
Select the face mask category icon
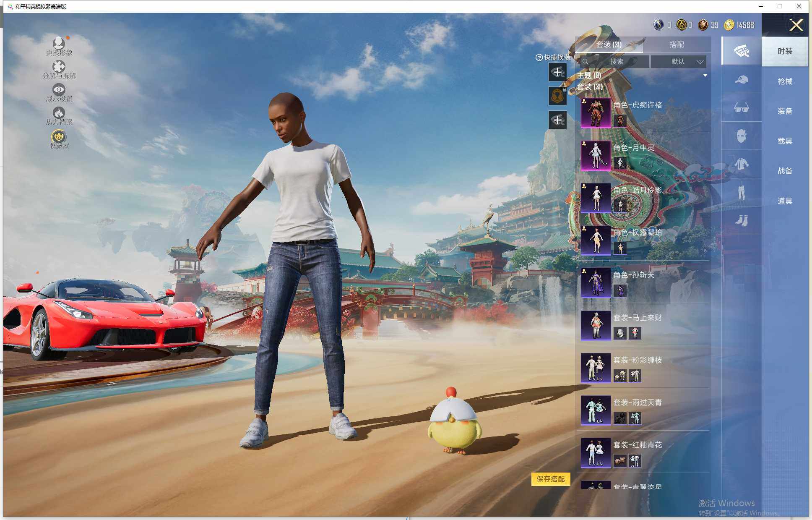741,136
